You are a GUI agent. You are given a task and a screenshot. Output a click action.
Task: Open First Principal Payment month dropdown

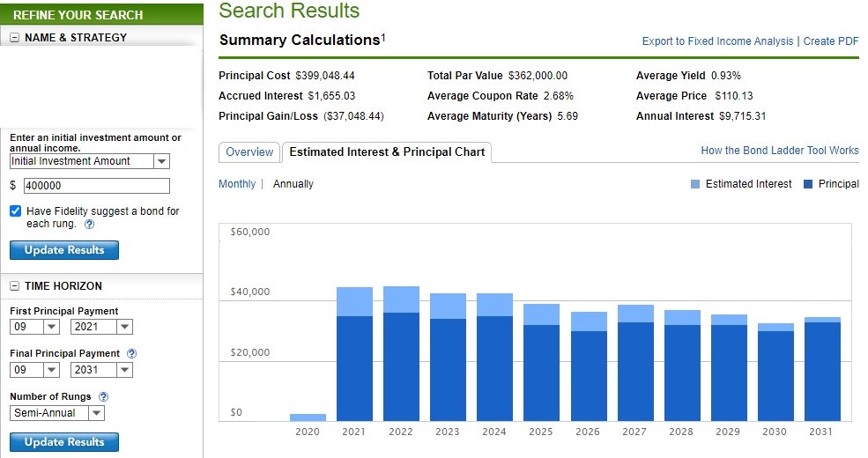(51, 327)
